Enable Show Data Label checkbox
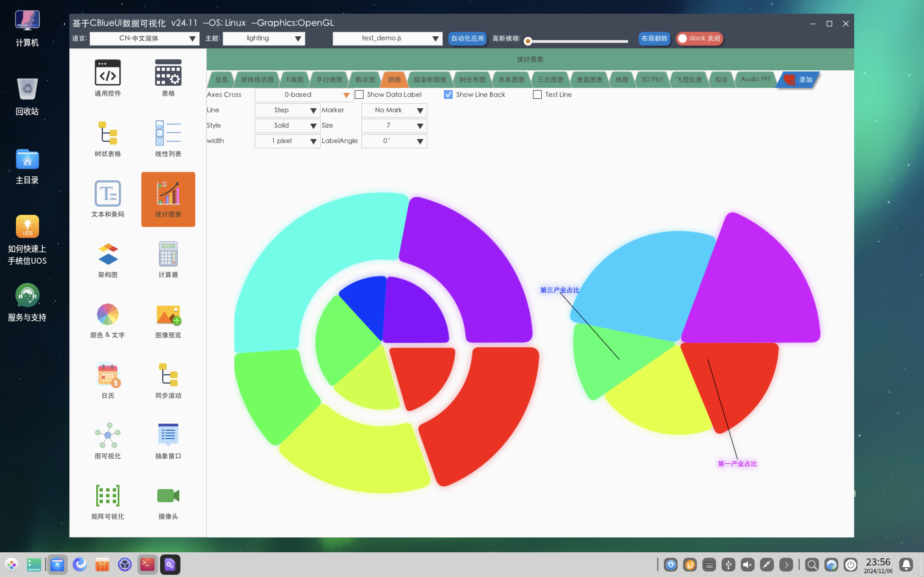Screen dimensions: 924x577 pyautogui.click(x=359, y=95)
